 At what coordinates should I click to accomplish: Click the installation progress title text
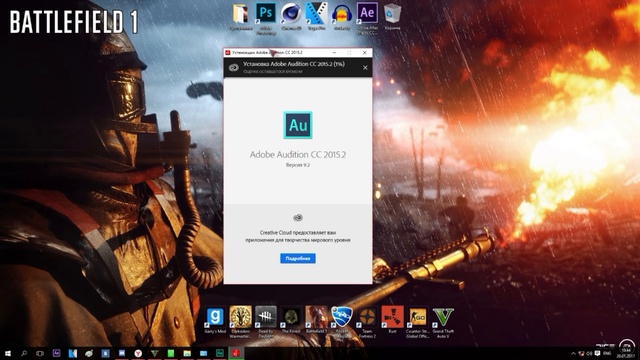294,64
